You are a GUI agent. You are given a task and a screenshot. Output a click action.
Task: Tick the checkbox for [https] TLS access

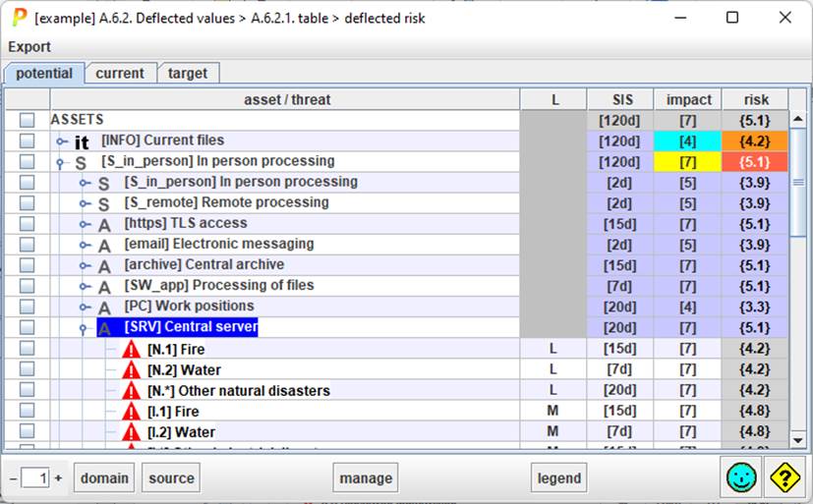[27, 224]
